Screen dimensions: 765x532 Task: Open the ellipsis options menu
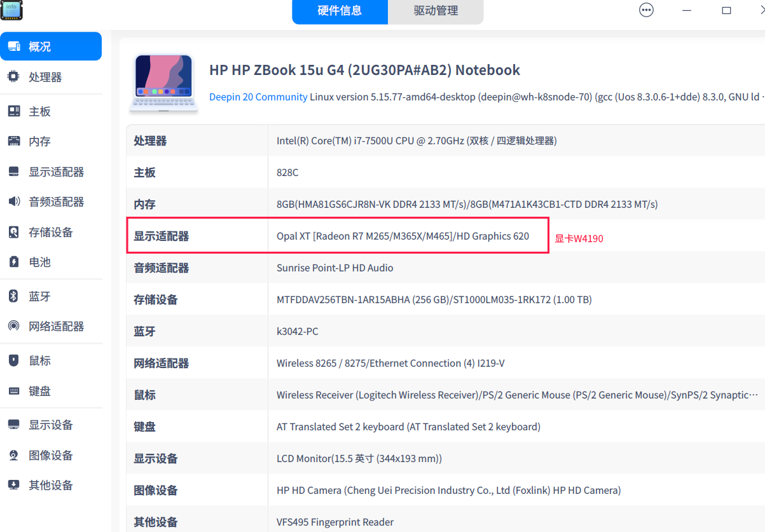[x=646, y=10]
